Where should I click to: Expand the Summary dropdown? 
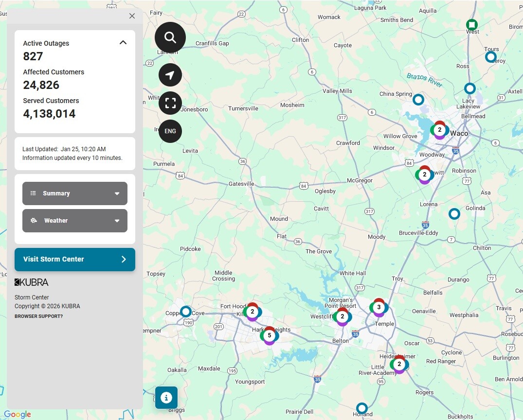(75, 193)
